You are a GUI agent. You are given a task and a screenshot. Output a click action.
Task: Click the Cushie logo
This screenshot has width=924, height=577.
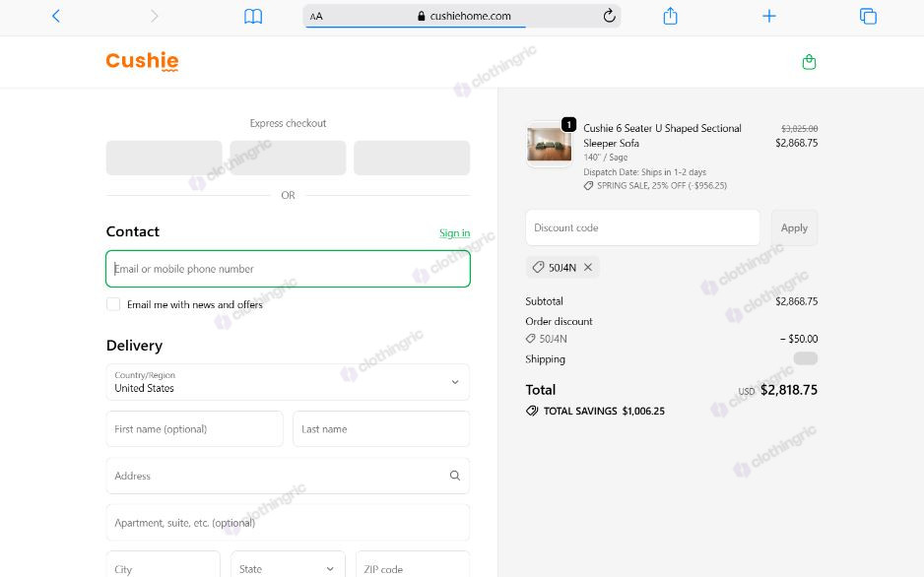(x=142, y=61)
